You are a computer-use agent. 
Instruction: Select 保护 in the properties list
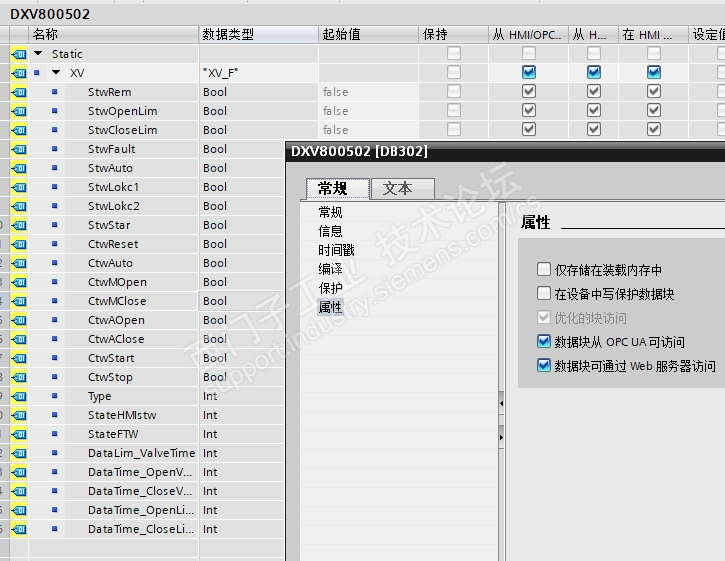pos(330,288)
